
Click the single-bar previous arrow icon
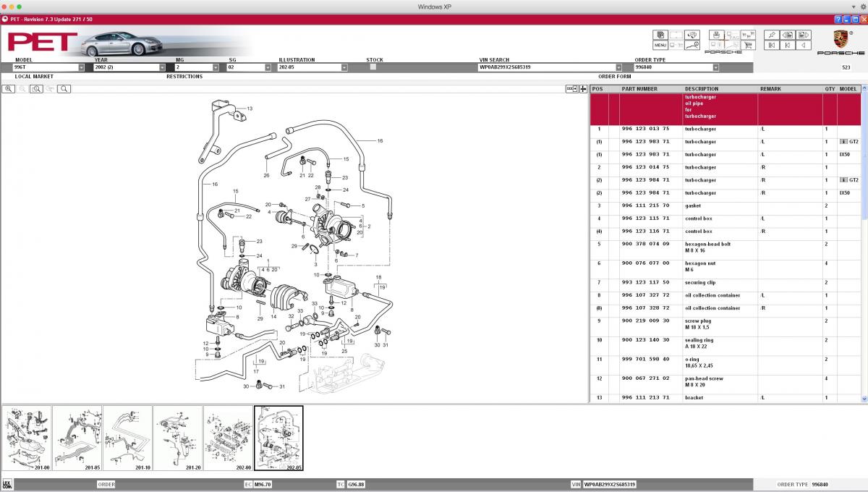787,45
